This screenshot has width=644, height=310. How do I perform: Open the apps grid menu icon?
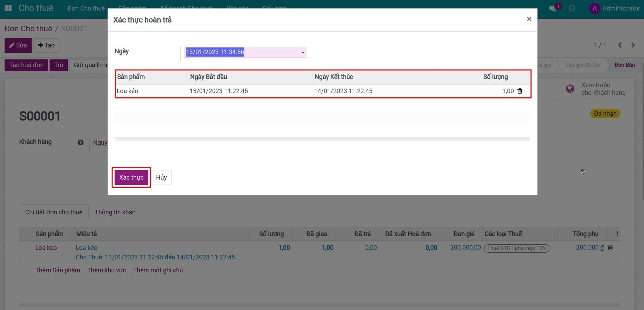(8, 8)
